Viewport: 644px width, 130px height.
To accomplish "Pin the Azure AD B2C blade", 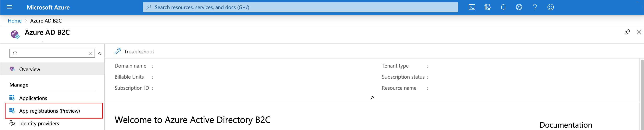I will [627, 32].
